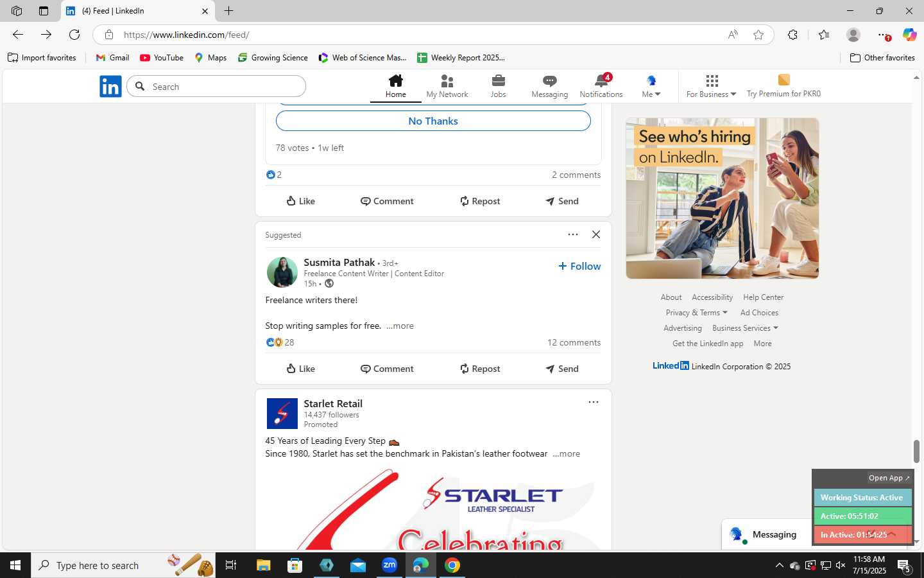Open My Network page

coord(447,87)
